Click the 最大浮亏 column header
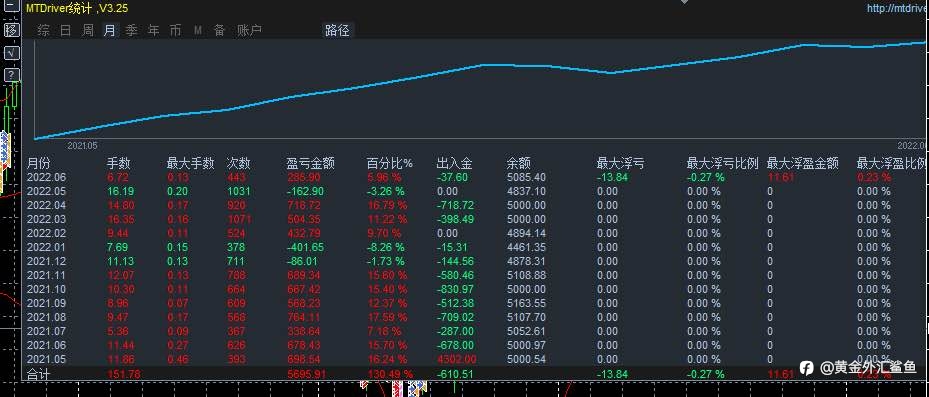929x397 pixels. click(x=620, y=163)
